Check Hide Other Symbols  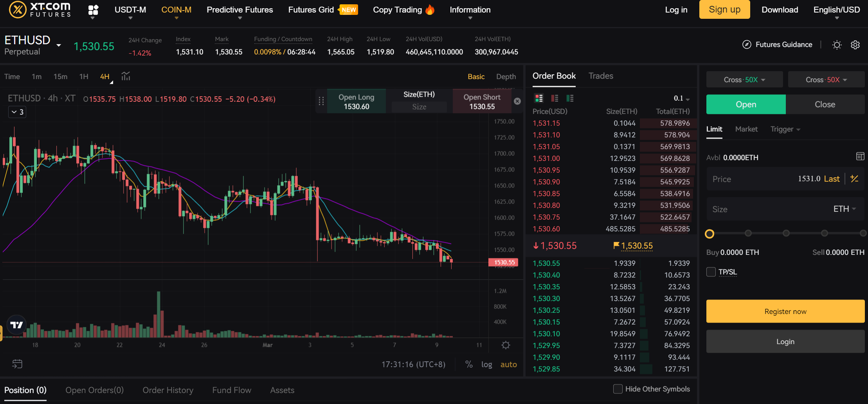point(618,389)
